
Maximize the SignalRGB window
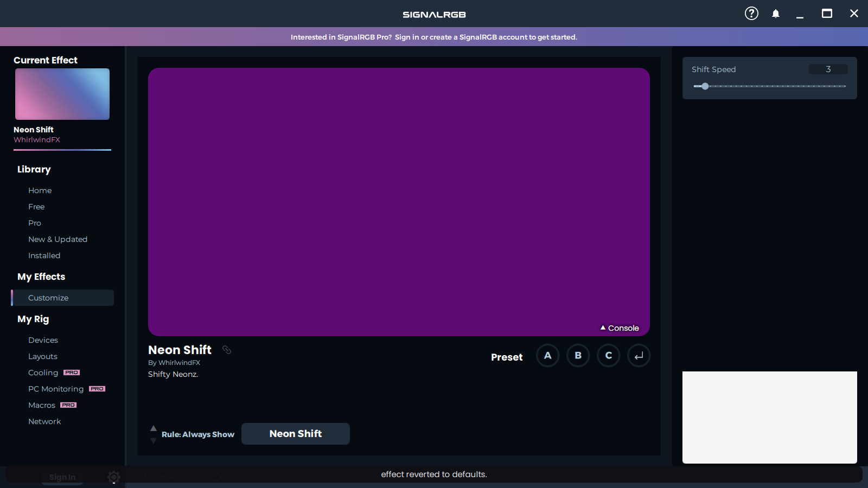[x=827, y=14]
